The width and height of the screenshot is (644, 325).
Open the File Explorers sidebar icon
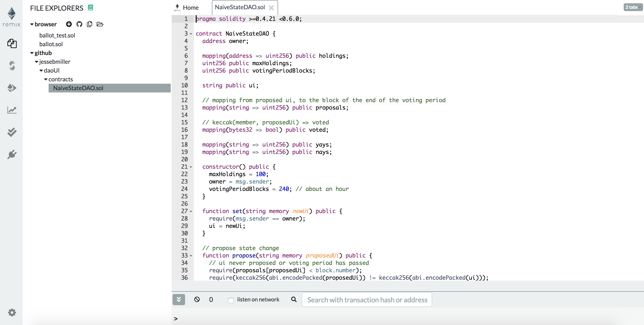(12, 43)
